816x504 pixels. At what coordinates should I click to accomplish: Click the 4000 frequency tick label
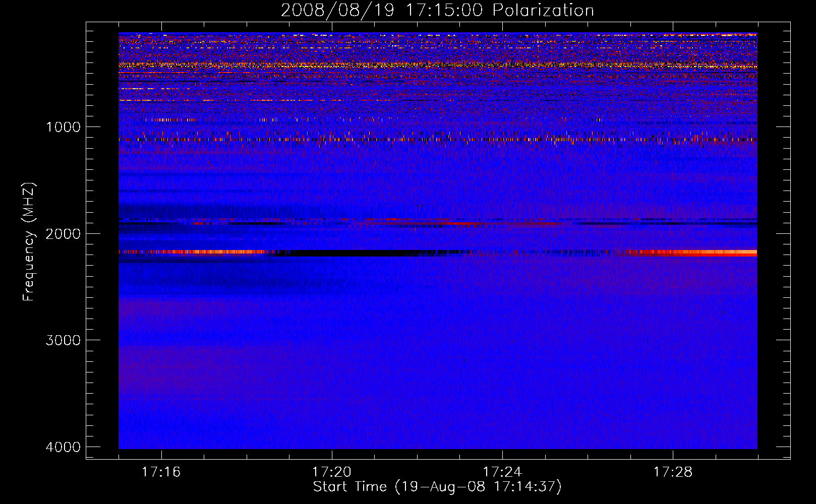[x=63, y=447]
